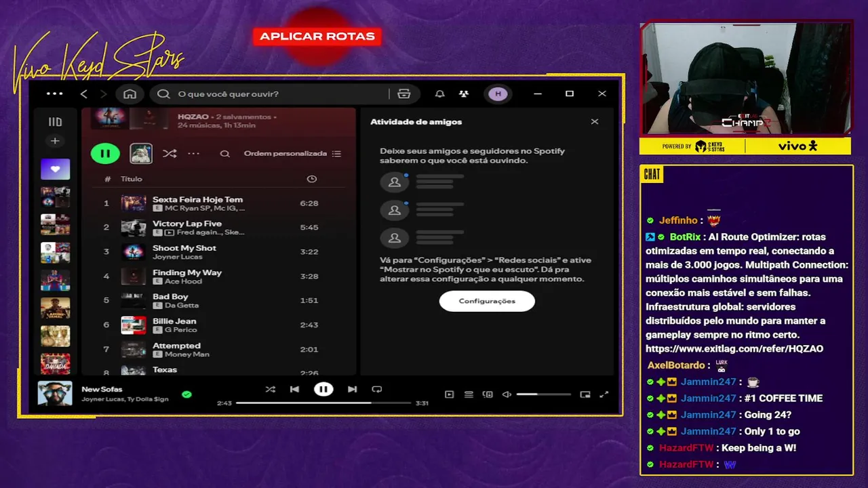This screenshot has height=488, width=868.
Task: Toggle repeat mode
Action: click(x=377, y=389)
